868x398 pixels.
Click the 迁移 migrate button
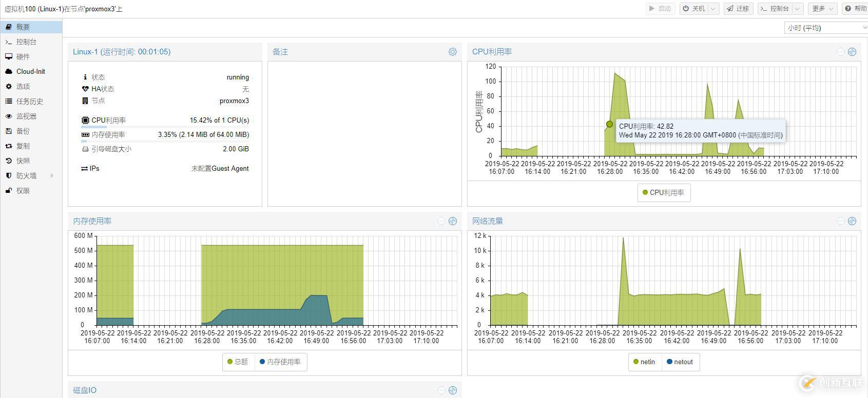coord(738,9)
